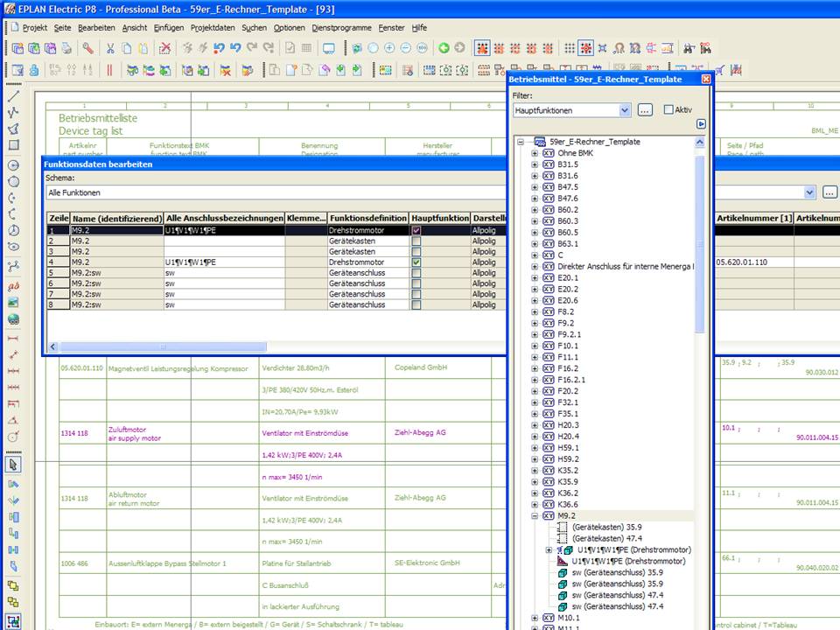840x630 pixels.
Task: Toggle Hauptfunktion checkbox in row 7
Action: pyautogui.click(x=416, y=294)
